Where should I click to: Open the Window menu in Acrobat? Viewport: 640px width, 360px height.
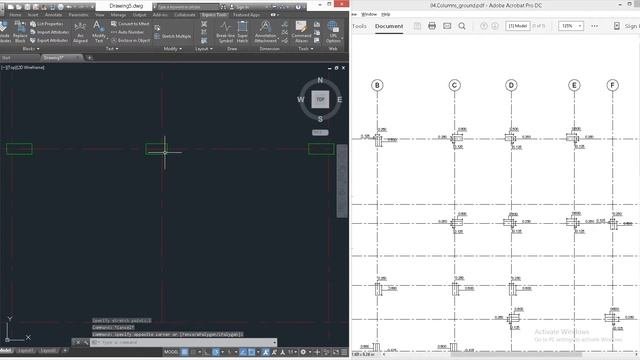coord(369,14)
